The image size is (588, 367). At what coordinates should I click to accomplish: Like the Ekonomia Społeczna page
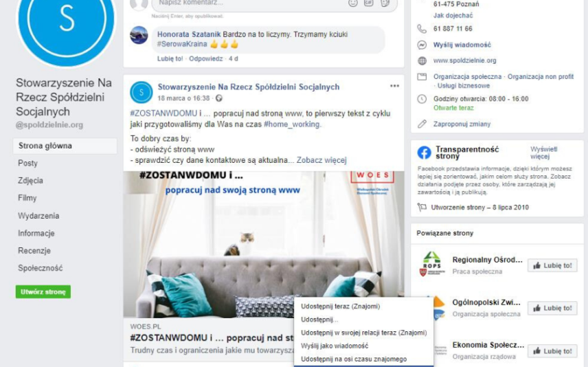click(552, 351)
